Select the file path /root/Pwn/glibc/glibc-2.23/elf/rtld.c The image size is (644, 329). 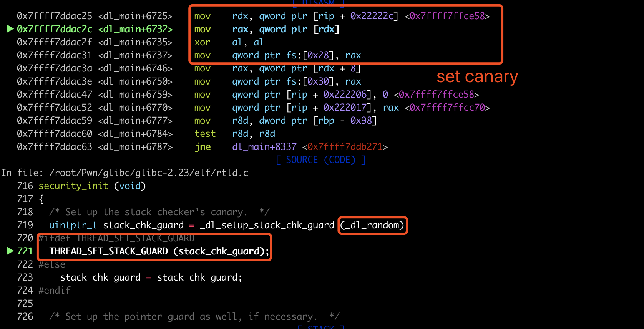(x=149, y=173)
